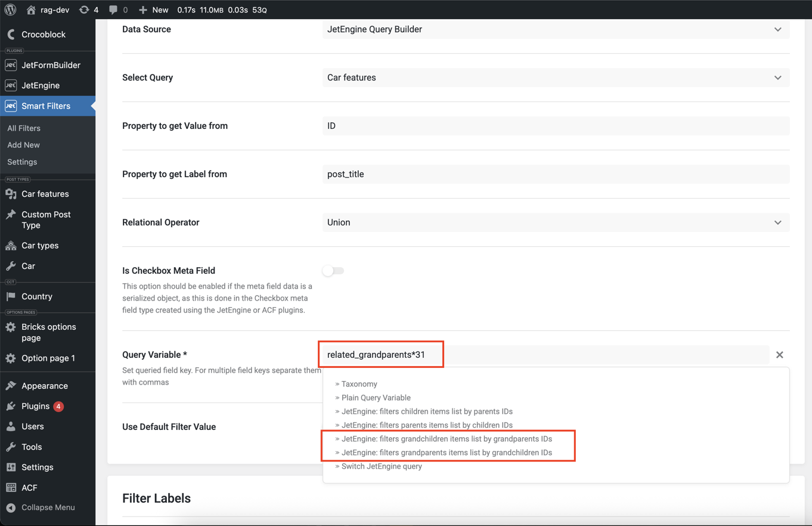Open the Data Source dropdown
The height and width of the screenshot is (526, 812).
[556, 29]
